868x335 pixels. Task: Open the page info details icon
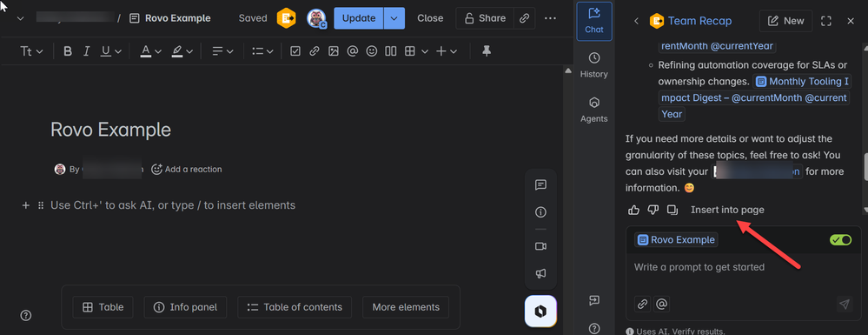click(x=540, y=212)
